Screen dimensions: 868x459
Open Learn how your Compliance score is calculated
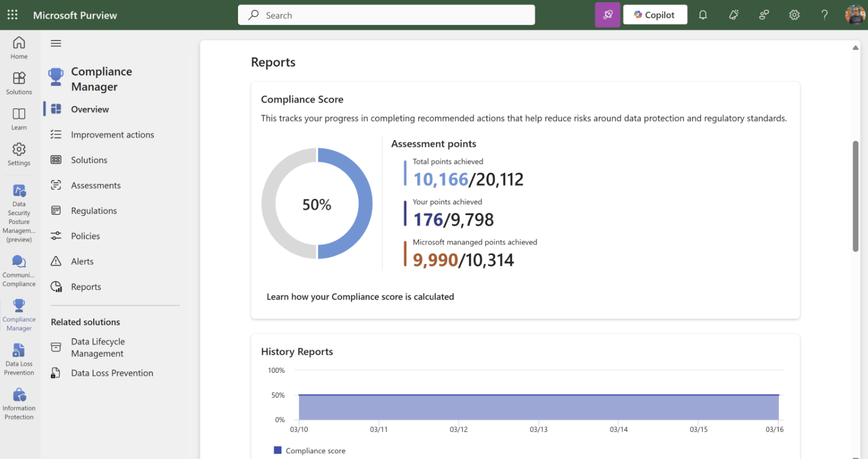(360, 297)
